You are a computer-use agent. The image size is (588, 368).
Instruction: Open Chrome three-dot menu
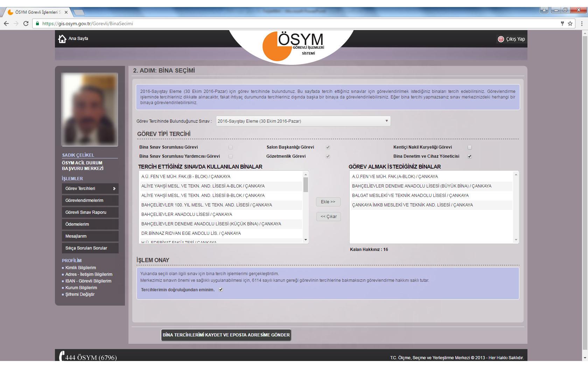coord(582,23)
